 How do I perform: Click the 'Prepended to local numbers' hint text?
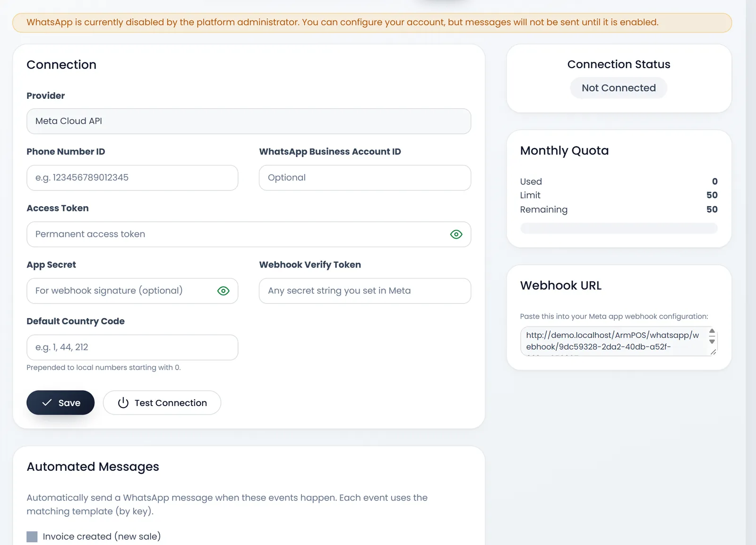pos(103,367)
